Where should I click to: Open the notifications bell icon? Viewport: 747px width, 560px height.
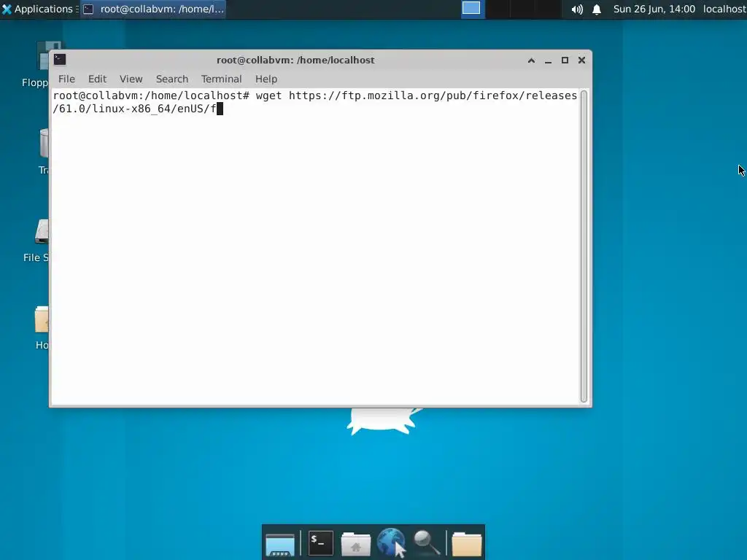click(x=597, y=9)
